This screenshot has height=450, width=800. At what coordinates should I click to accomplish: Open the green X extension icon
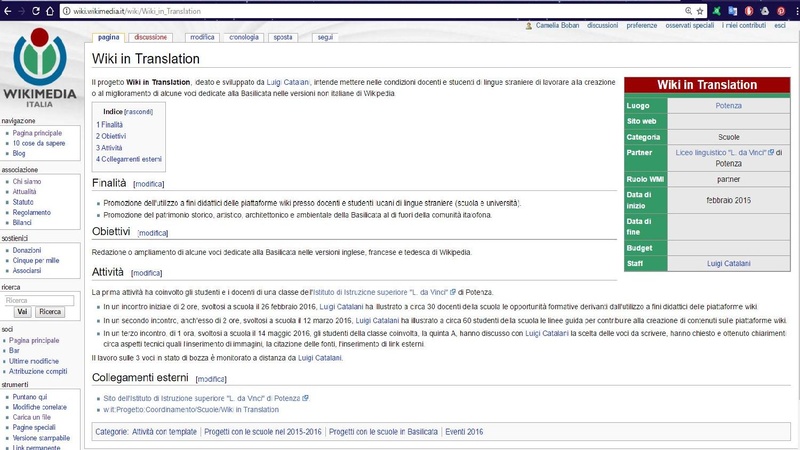(717, 11)
